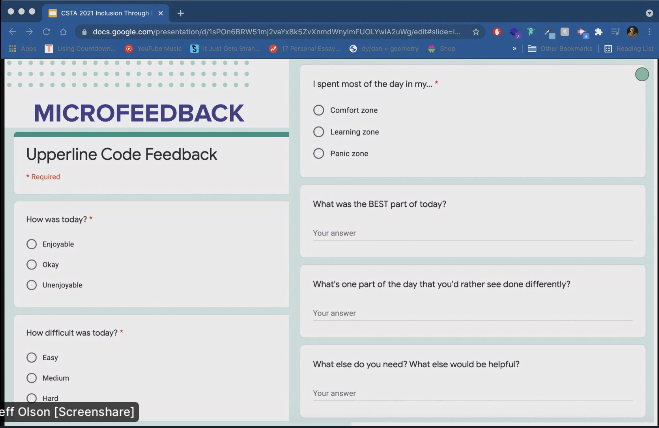This screenshot has height=428, width=659.
Task: Open the Extensions puzzle-piece menu
Action: [598, 32]
